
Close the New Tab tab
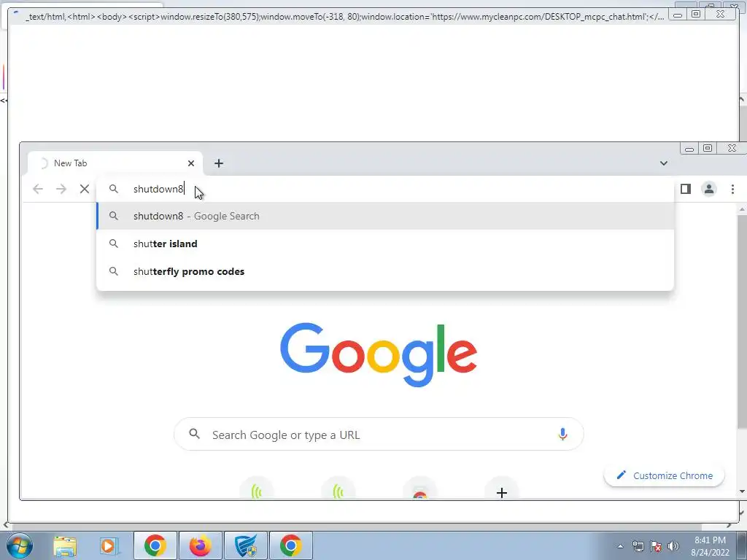191,163
